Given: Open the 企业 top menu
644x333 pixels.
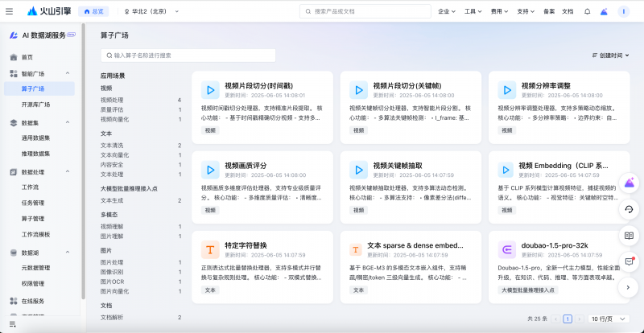Looking at the screenshot, I should point(445,11).
